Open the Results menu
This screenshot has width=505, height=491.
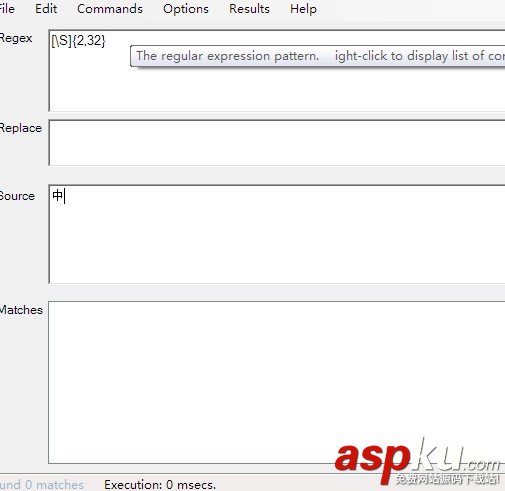coord(249,9)
